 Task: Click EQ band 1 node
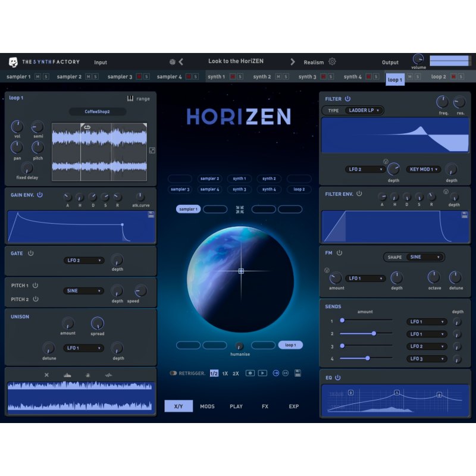[397, 393]
